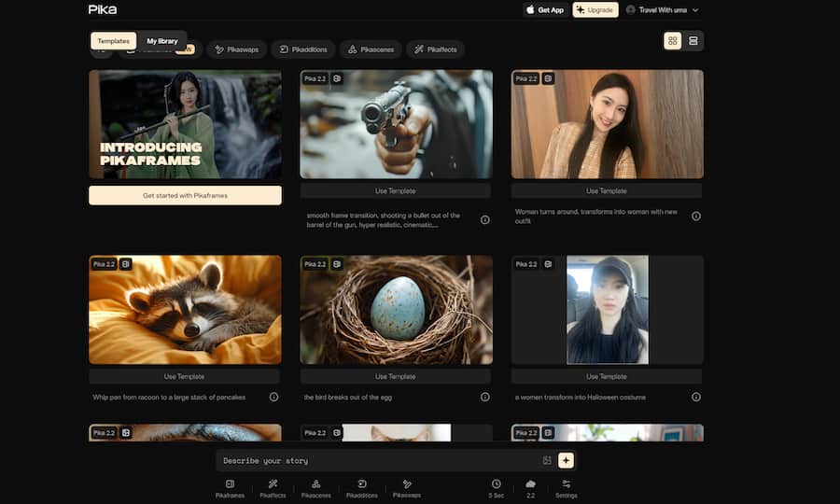Click Pikaframes icon on the egg nest badge
840x504 pixels.
(336, 264)
